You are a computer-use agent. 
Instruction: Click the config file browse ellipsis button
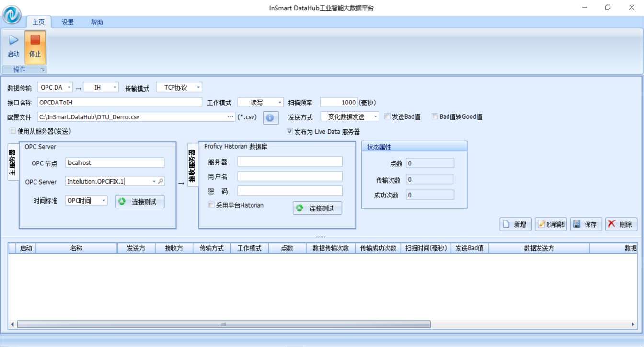(230, 116)
